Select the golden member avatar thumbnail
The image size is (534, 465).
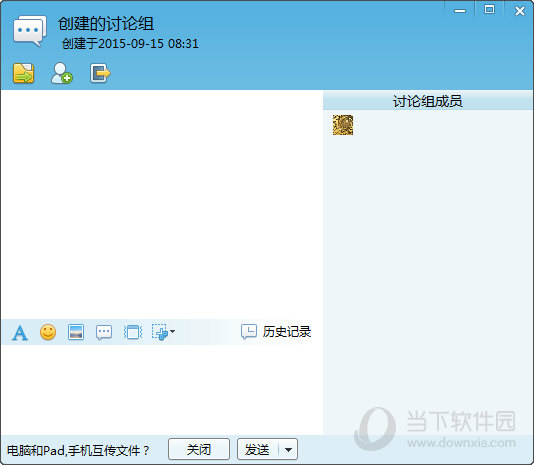point(343,125)
